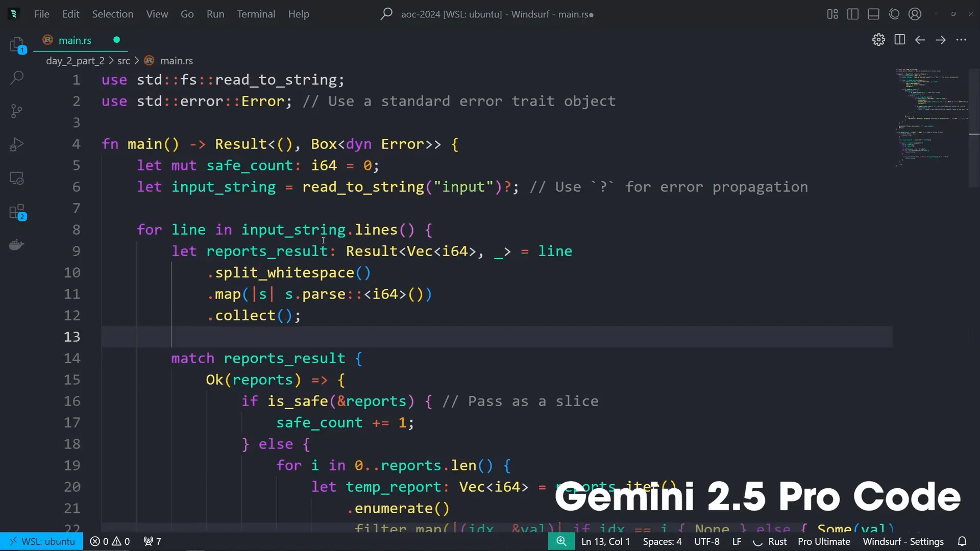Toggle the bottom panel visibility
Image resolution: width=980 pixels, height=551 pixels.
pyautogui.click(x=873, y=14)
